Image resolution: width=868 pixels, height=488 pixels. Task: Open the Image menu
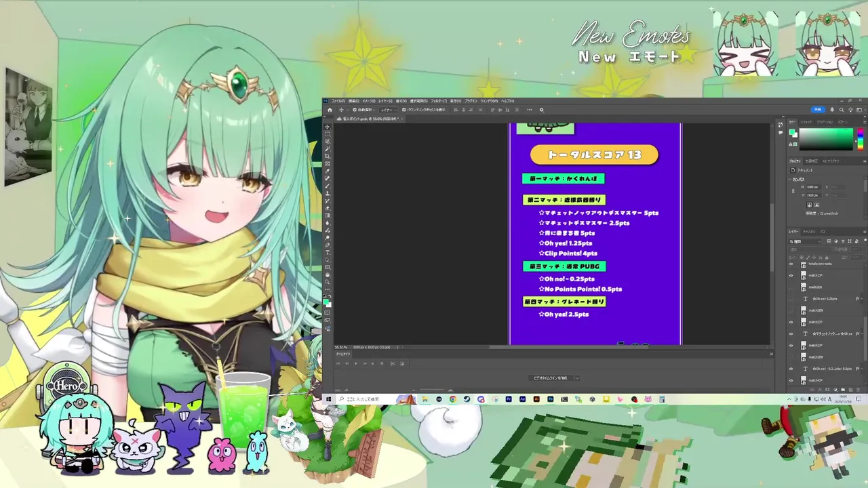coord(369,101)
